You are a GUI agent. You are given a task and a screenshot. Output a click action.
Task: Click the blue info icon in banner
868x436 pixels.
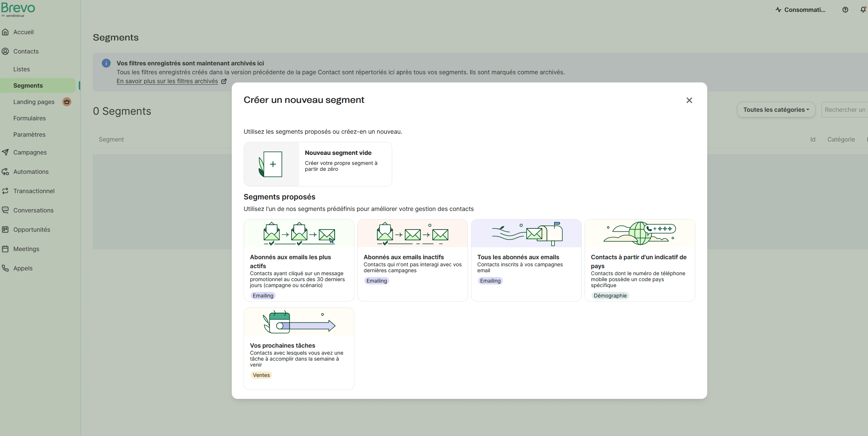tap(106, 63)
